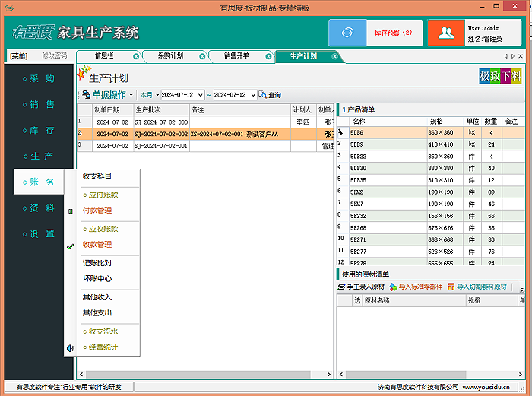Open the 销售 sidebar menu
532x396 pixels.
point(39,105)
